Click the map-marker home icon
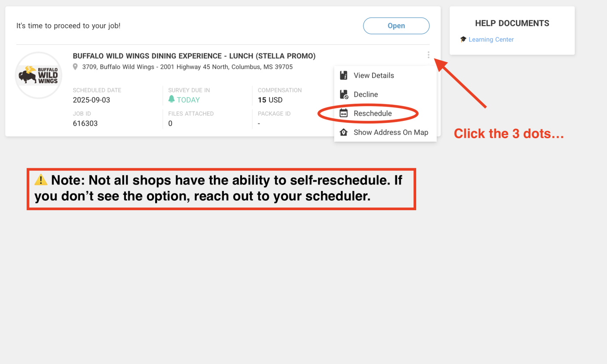Screen dimensions: 607x364 (x=344, y=133)
